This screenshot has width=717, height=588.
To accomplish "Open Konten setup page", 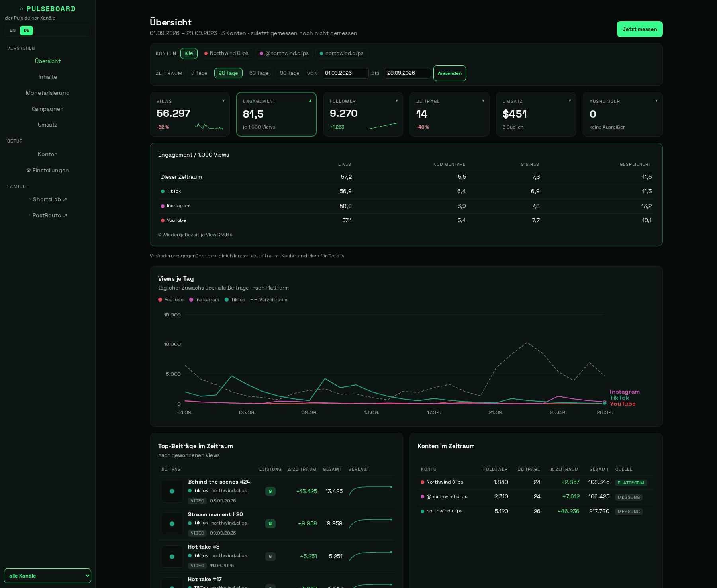I will click(47, 154).
